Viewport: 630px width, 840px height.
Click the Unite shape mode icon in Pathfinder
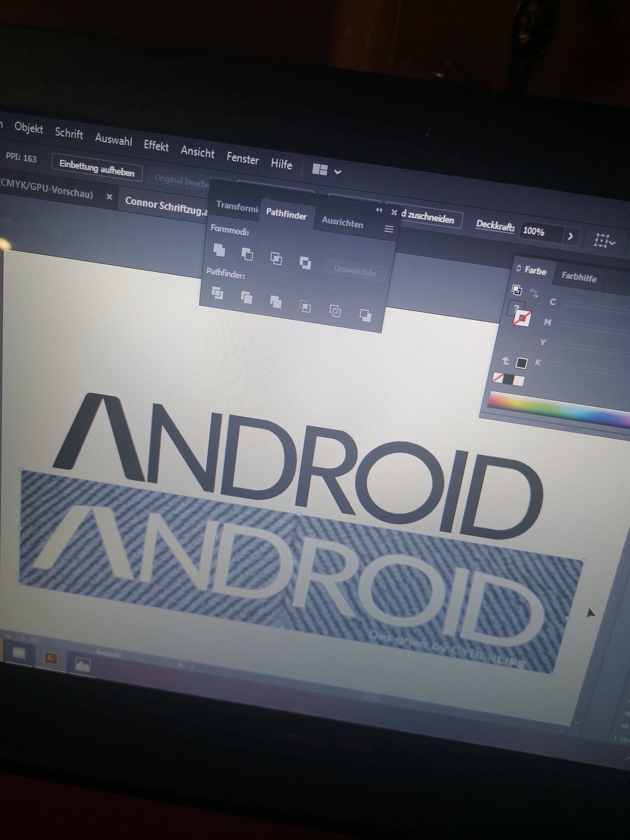219,249
